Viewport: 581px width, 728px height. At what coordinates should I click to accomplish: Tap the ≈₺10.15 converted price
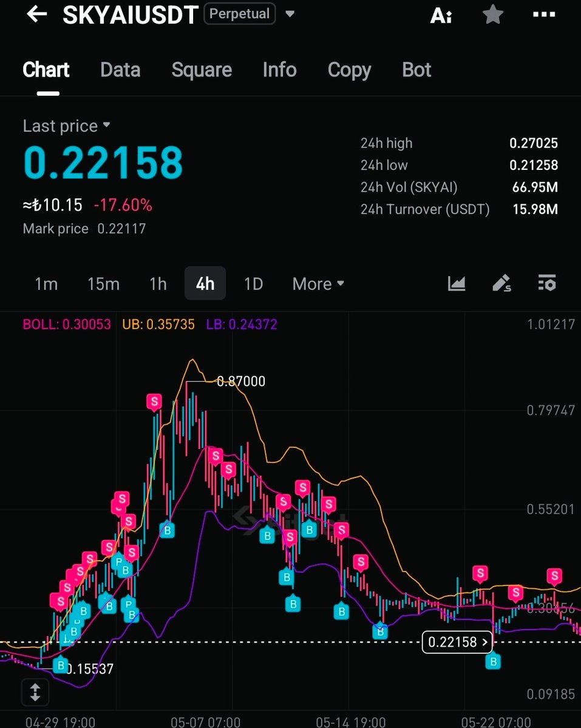click(53, 205)
